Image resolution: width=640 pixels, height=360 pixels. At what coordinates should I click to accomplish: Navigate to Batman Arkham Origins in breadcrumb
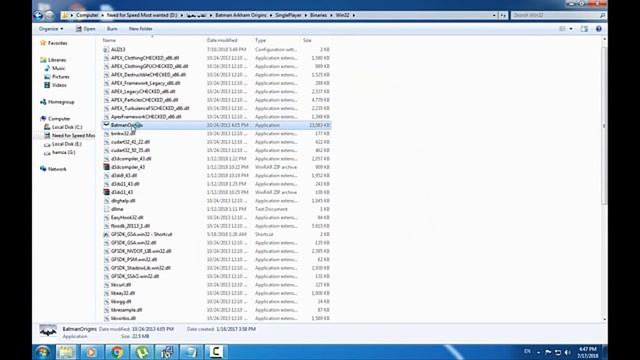[241, 15]
